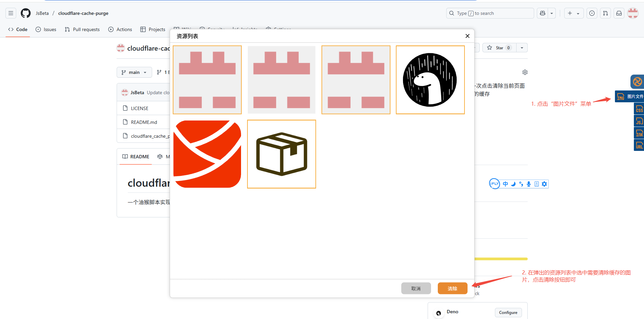
Task: Expand the Copilot dropdown arrow
Action: click(552, 13)
